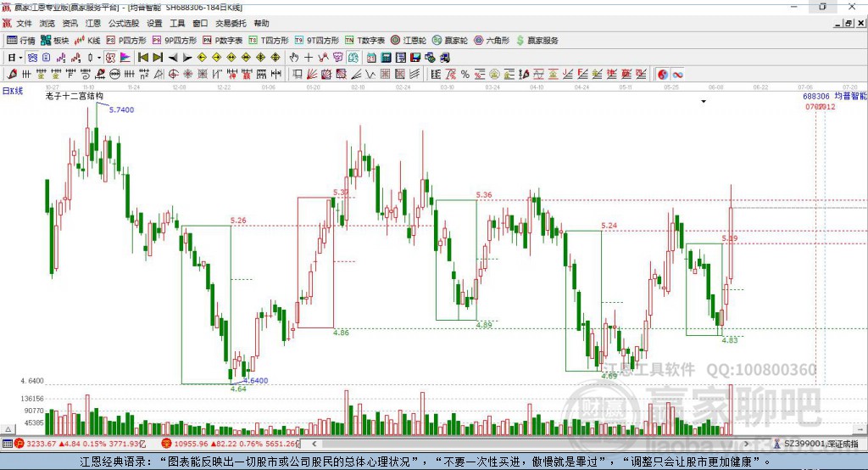This screenshot has height=470, width=868.
Task: Click the save floppy disk icon
Action: [x=415, y=58]
